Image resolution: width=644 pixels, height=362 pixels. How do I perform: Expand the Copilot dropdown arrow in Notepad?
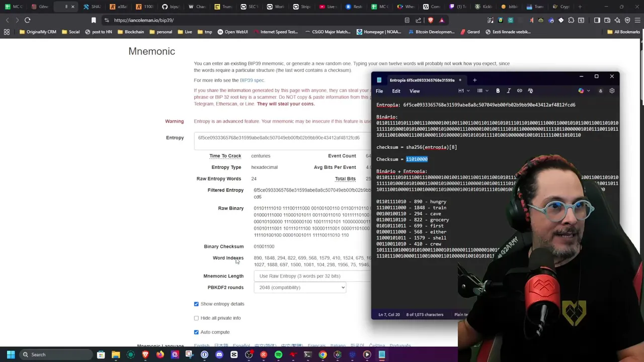pyautogui.click(x=588, y=91)
